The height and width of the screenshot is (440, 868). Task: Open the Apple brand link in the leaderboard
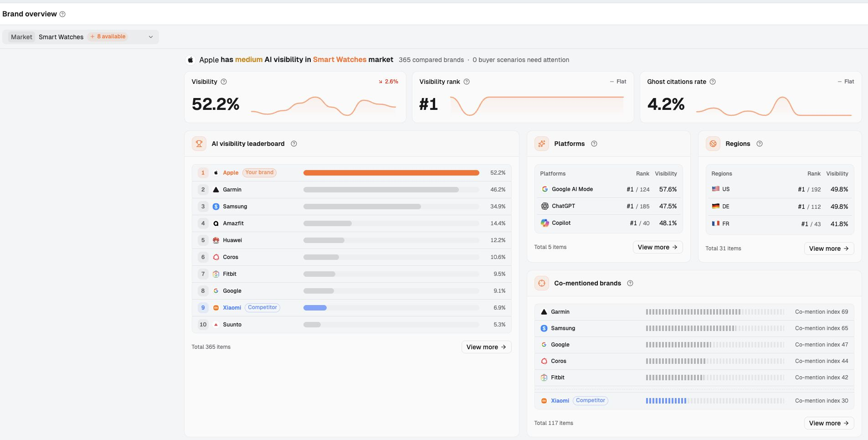click(x=231, y=173)
